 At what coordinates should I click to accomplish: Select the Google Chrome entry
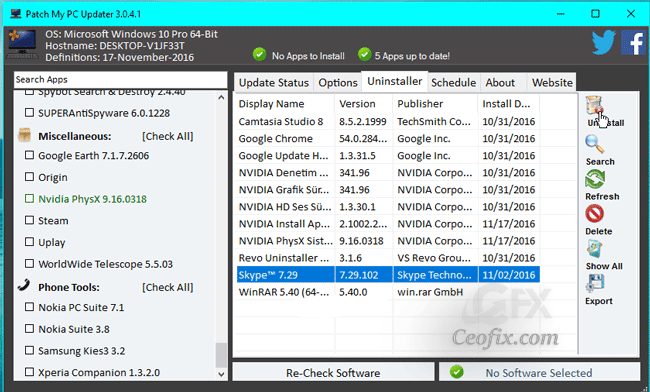pos(388,138)
